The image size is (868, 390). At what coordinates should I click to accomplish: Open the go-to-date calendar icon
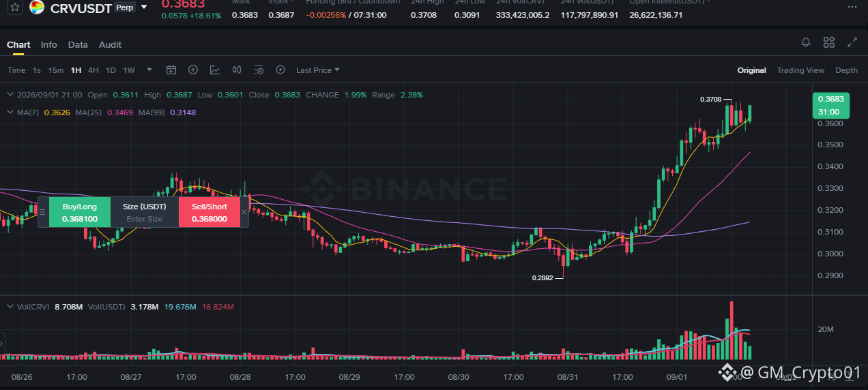pos(171,70)
